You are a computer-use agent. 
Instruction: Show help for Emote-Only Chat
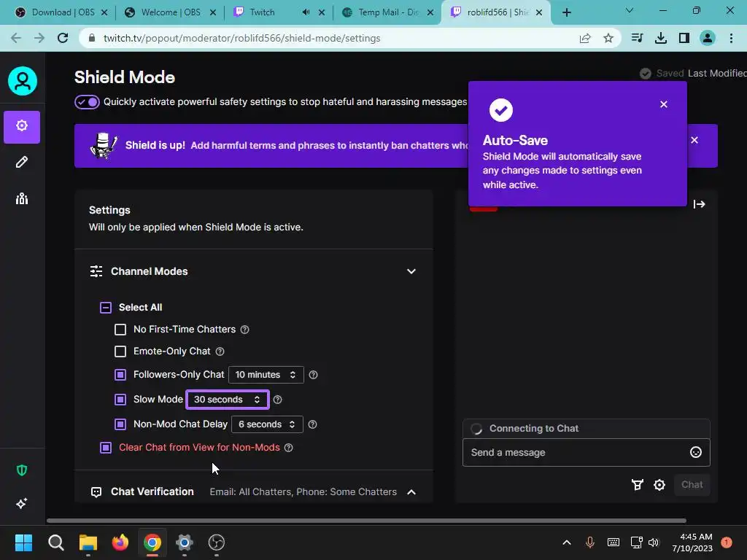tap(220, 351)
